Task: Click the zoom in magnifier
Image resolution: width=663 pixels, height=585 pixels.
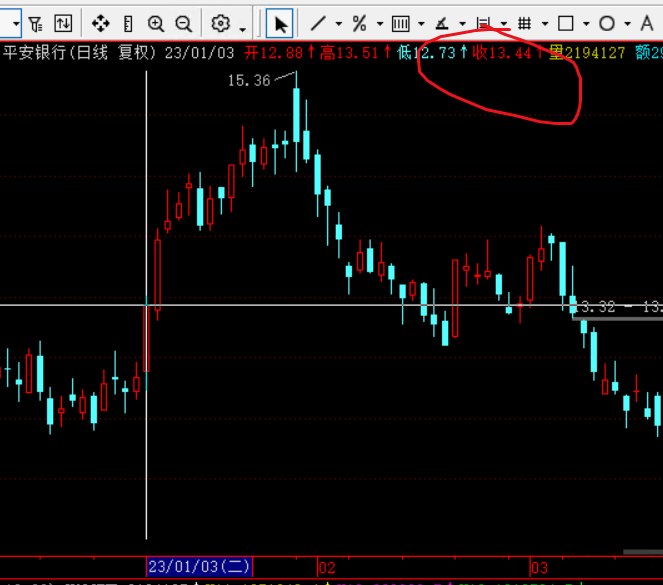Action: (156, 24)
